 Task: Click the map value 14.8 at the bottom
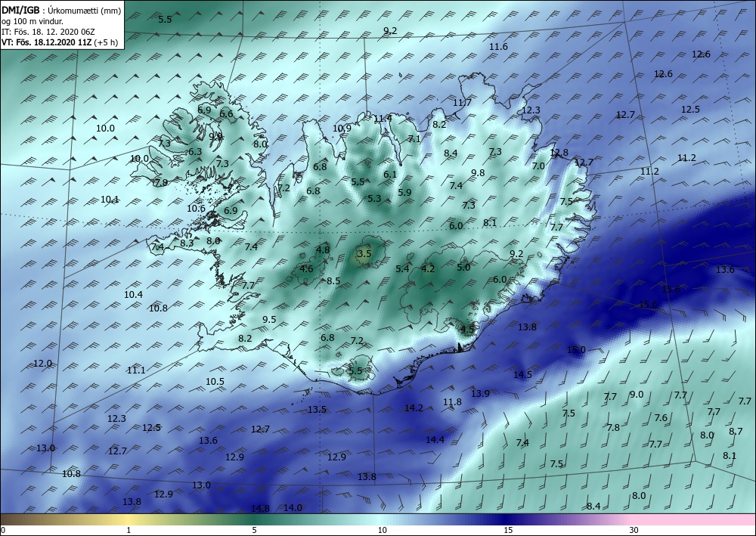coord(260,508)
